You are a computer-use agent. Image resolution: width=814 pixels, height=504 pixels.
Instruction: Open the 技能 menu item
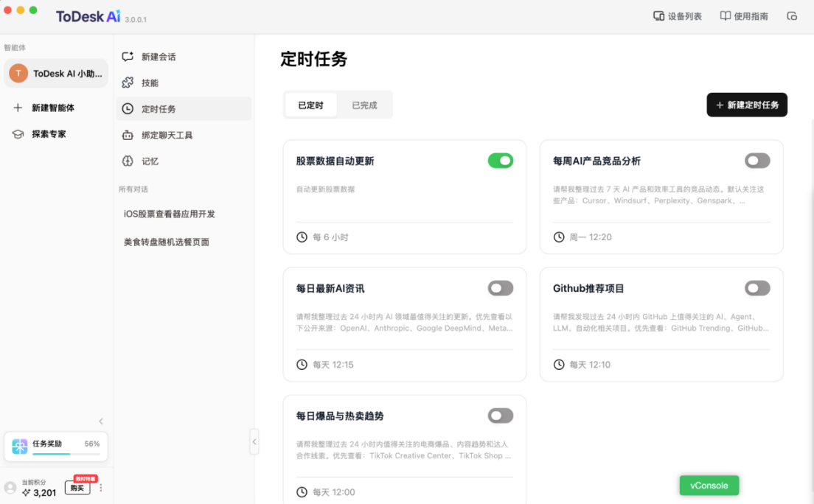coord(184,83)
